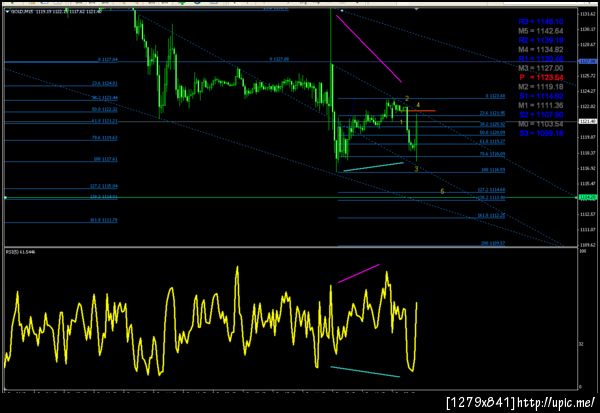The width and height of the screenshot is (600, 413).
Task: Select the M2 = 1119.18 pivot label
Action: (x=541, y=87)
